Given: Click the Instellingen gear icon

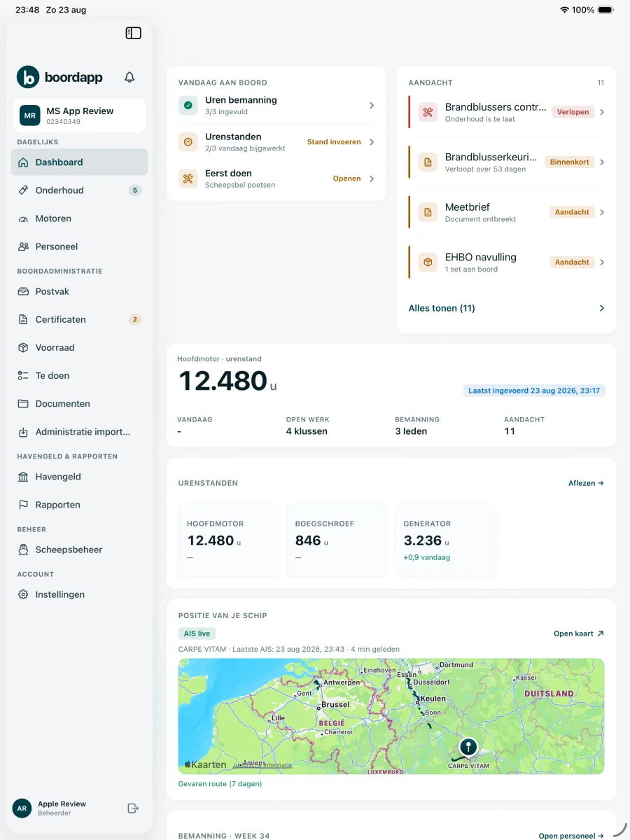Looking at the screenshot, I should [23, 594].
